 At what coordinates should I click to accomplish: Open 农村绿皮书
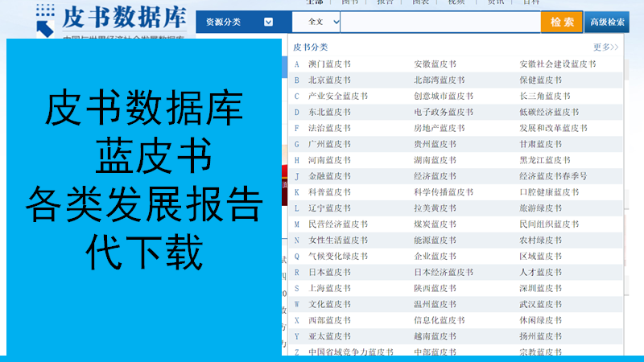[540, 240]
